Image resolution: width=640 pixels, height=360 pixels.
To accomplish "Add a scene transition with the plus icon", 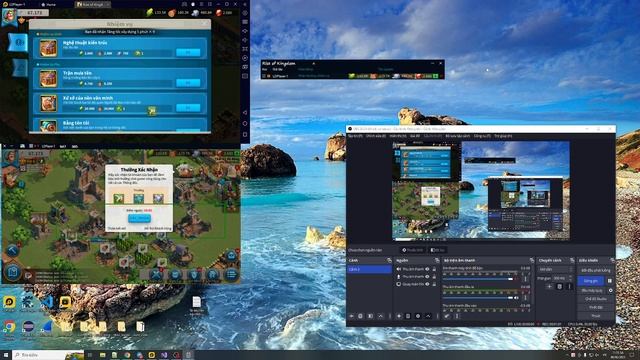I will (549, 287).
